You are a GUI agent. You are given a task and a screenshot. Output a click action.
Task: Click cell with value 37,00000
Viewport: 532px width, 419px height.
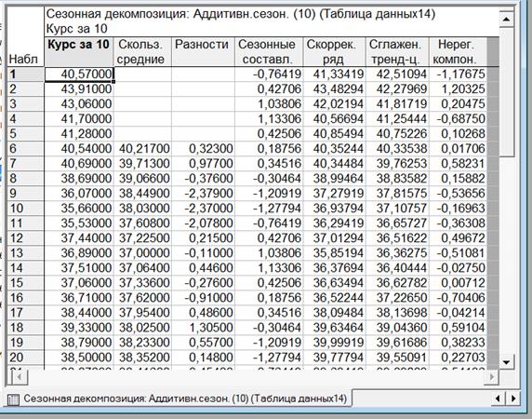(x=142, y=253)
